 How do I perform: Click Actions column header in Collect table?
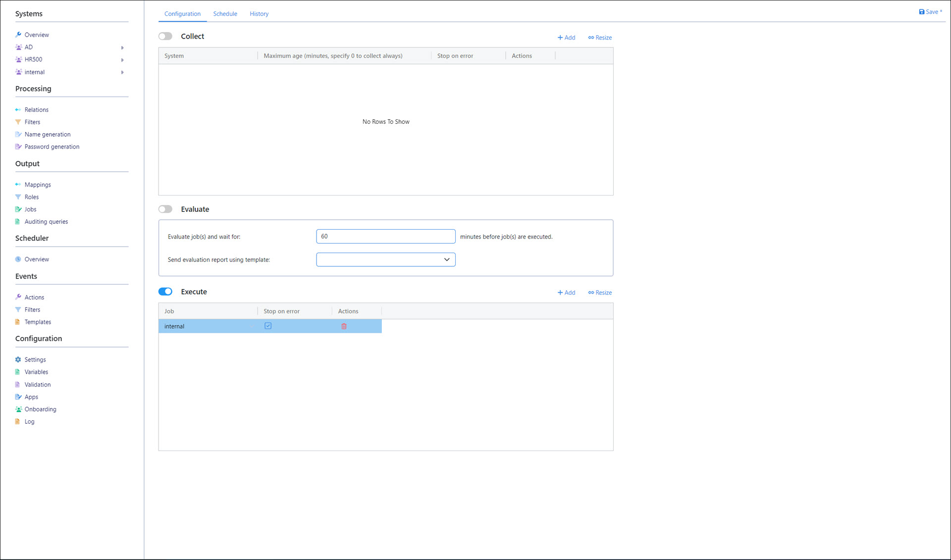click(x=530, y=56)
